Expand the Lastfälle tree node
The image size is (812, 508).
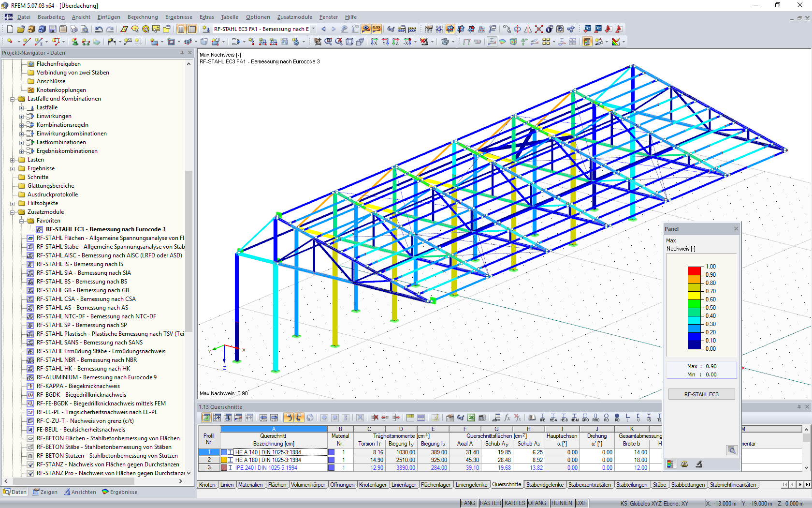(21, 107)
